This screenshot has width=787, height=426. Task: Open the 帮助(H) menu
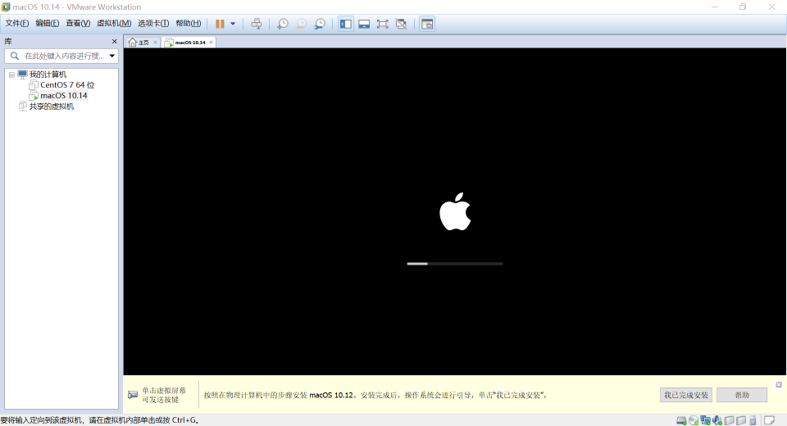(x=188, y=23)
